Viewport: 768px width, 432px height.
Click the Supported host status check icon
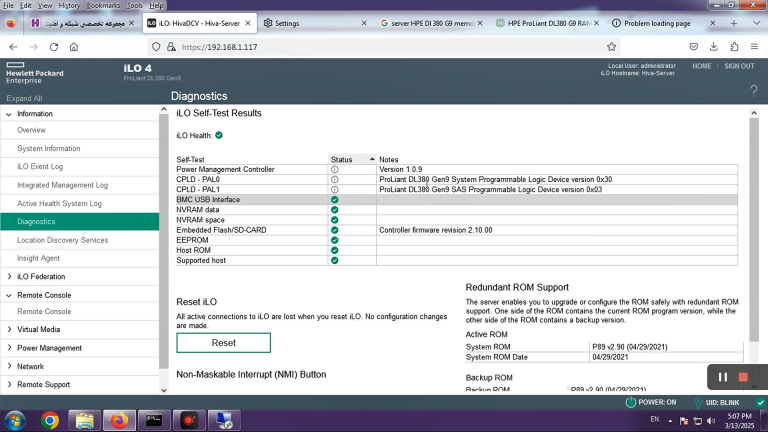click(335, 261)
